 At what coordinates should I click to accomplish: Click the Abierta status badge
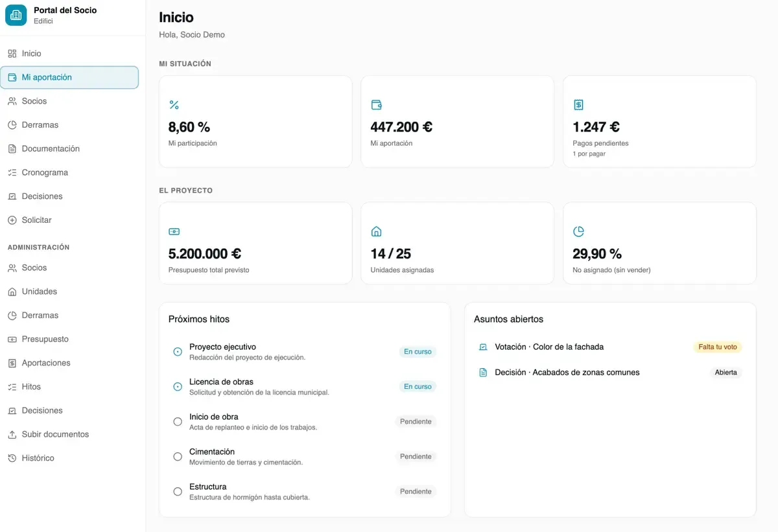click(x=725, y=373)
